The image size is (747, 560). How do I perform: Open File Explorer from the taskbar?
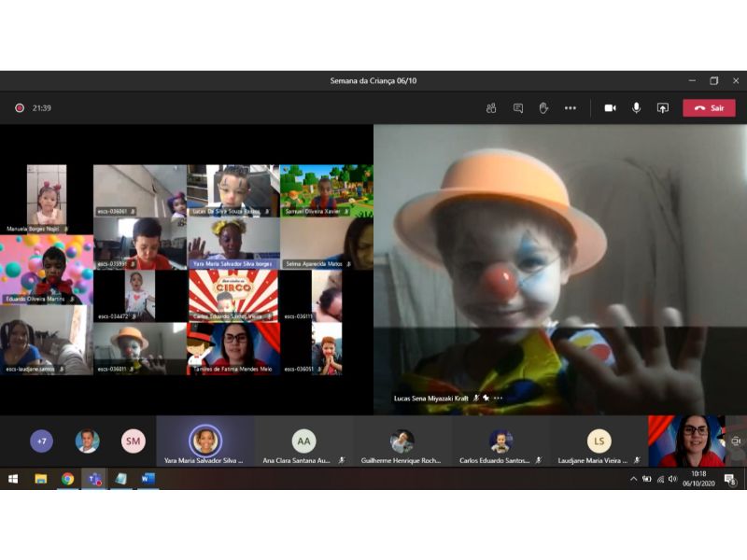pyautogui.click(x=40, y=479)
